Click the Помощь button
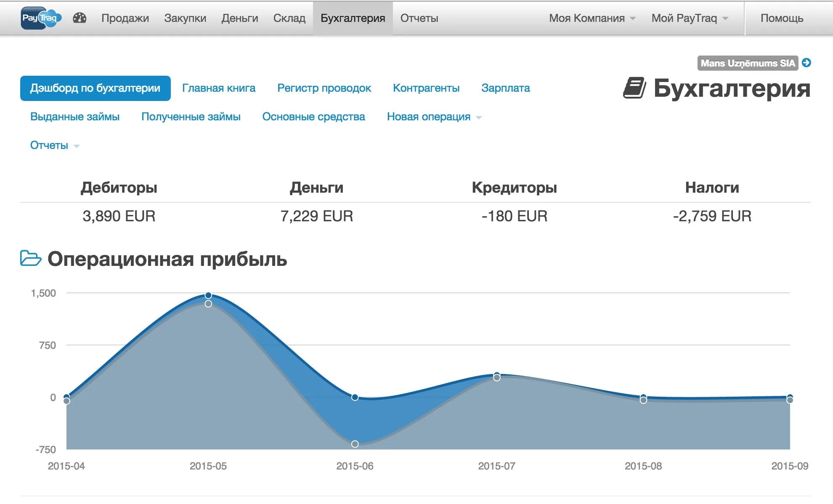Screen dimensions: 833x504 pyautogui.click(x=782, y=18)
